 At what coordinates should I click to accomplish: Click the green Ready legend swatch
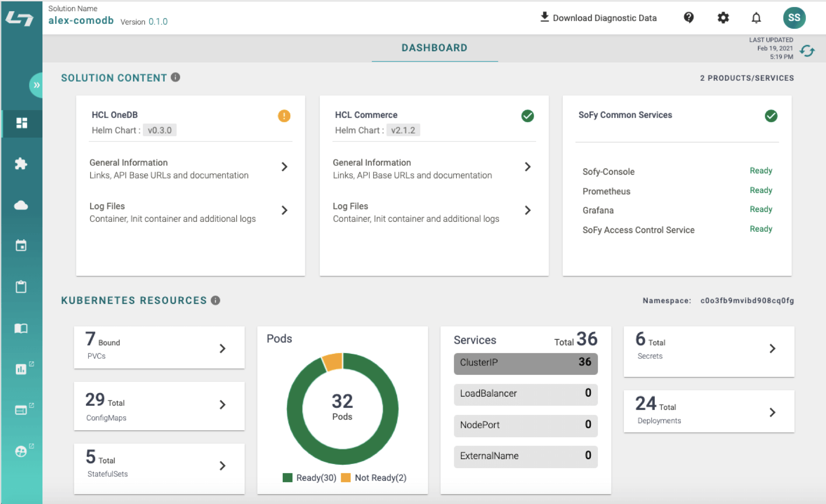point(287,478)
